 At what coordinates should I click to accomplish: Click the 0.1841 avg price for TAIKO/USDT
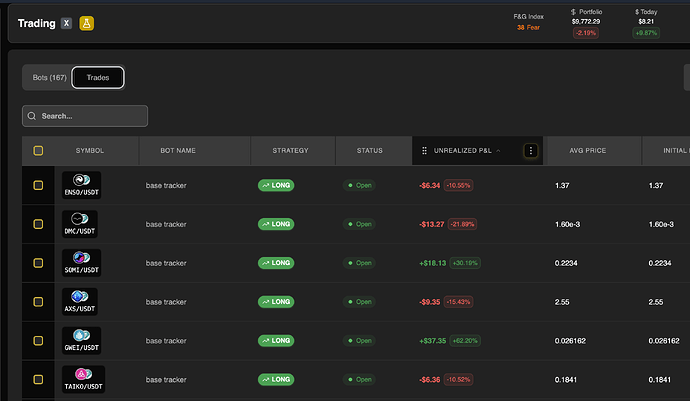[x=565, y=379]
